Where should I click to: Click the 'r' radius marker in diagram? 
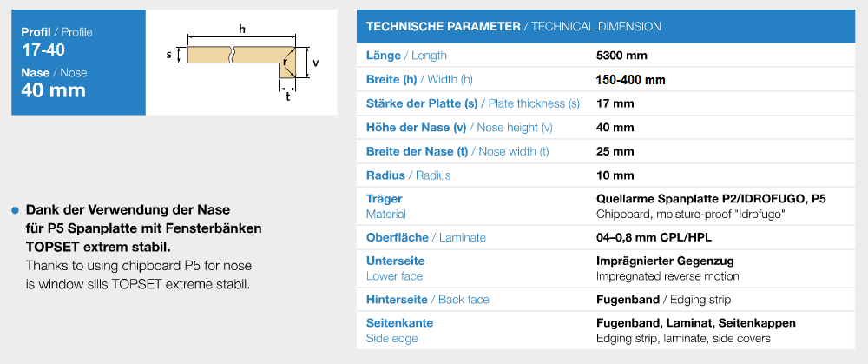[286, 63]
